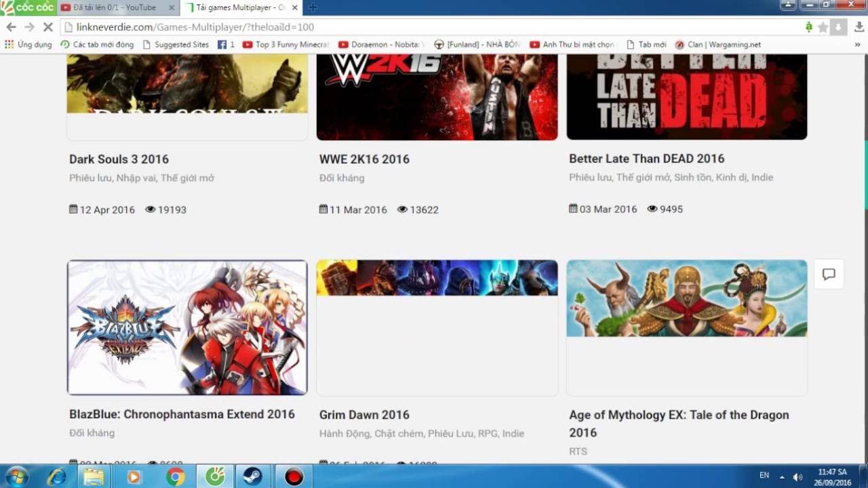The height and width of the screenshot is (488, 868).
Task: Open the Facebook bookmark
Action: (226, 44)
